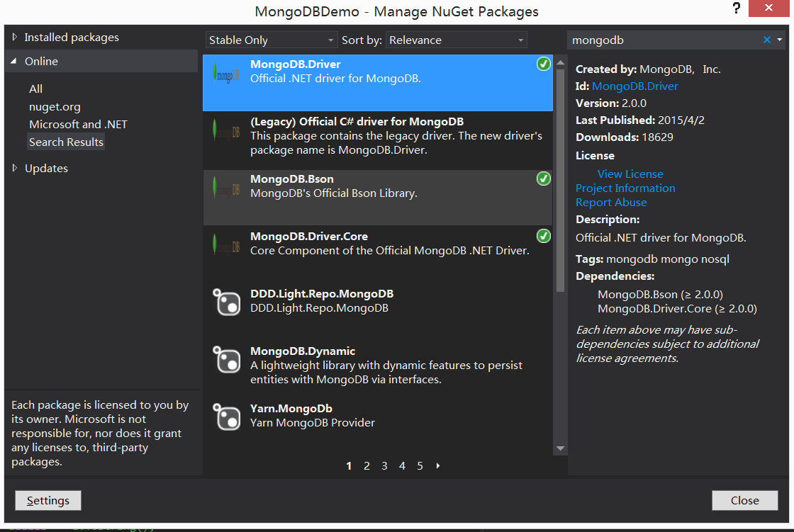Go to results page 4
Image resolution: width=794 pixels, height=532 pixels.
[x=402, y=465]
